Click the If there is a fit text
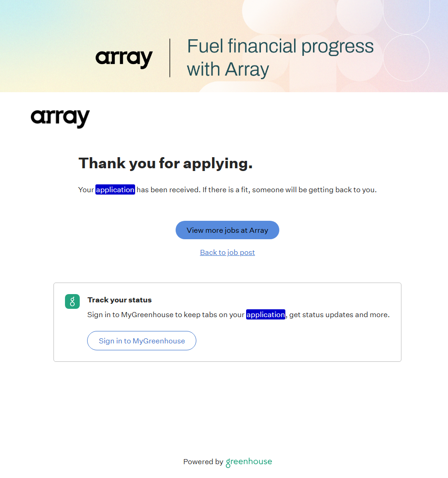The image size is (448, 478). (226, 189)
